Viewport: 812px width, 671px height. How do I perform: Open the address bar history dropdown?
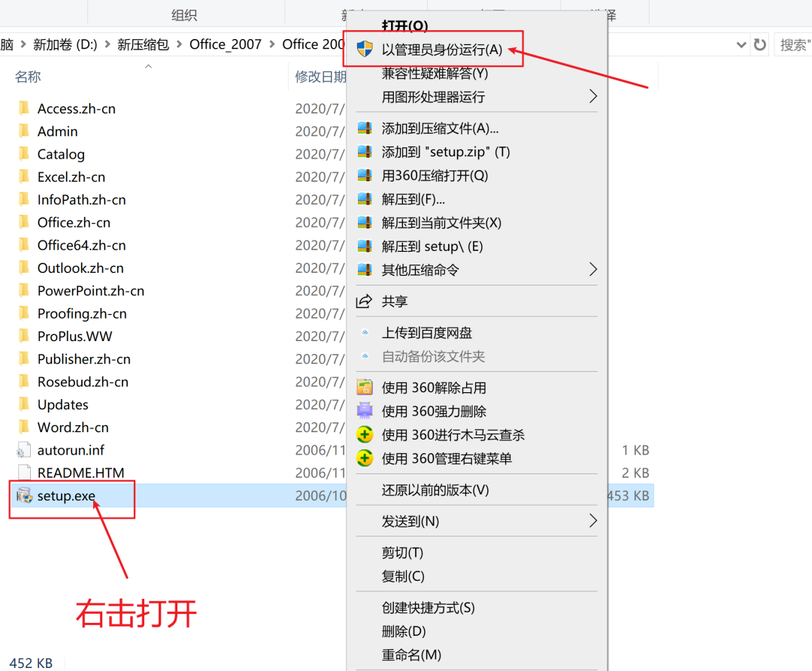coord(741,44)
